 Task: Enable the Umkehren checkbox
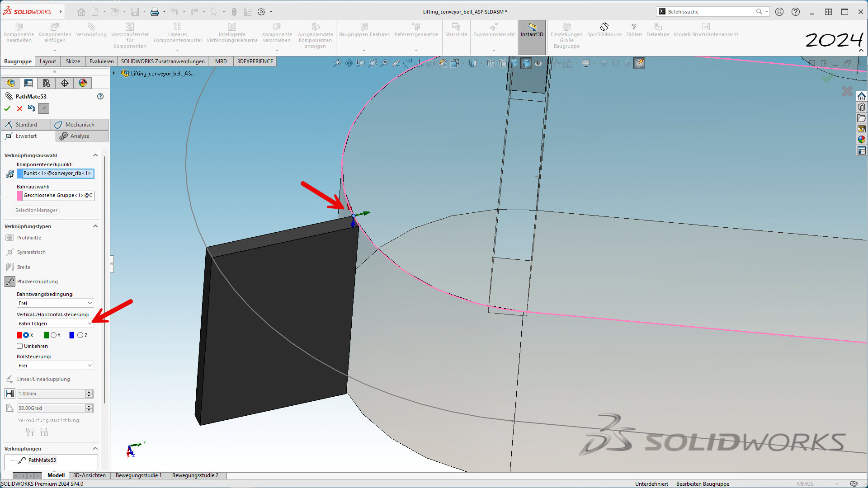[20, 346]
